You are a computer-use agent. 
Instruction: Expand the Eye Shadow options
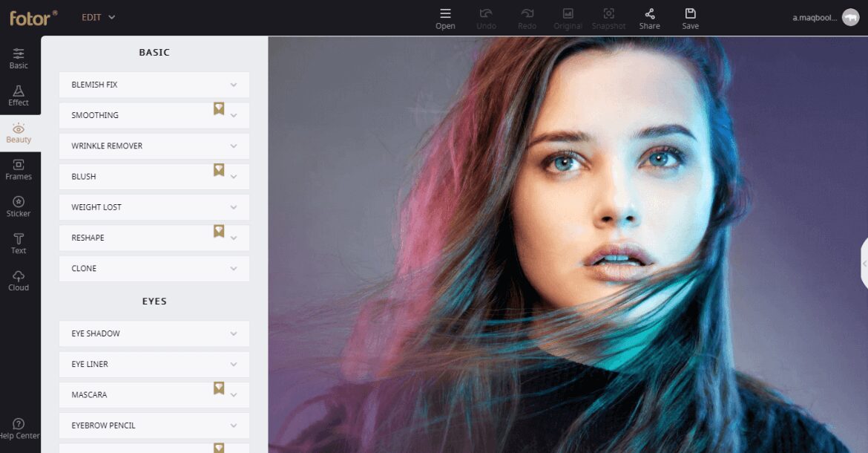point(154,333)
